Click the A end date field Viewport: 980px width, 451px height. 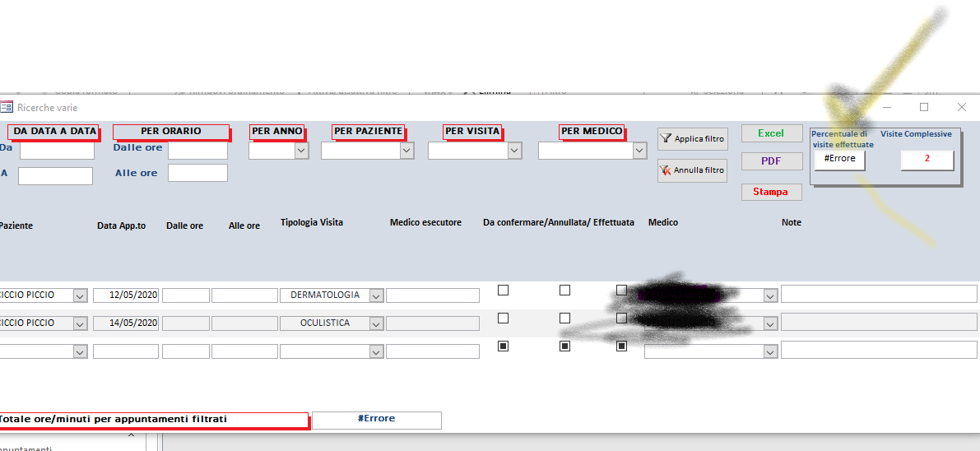click(56, 176)
